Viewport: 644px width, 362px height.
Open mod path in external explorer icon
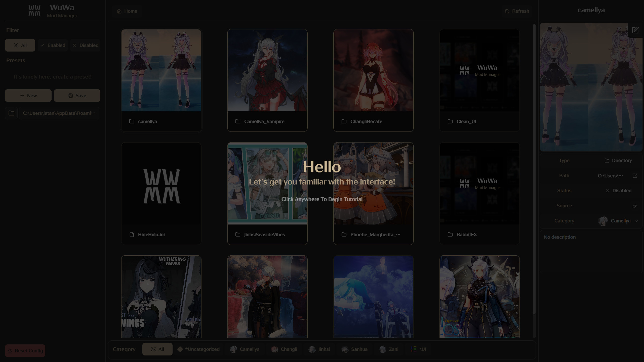click(635, 176)
